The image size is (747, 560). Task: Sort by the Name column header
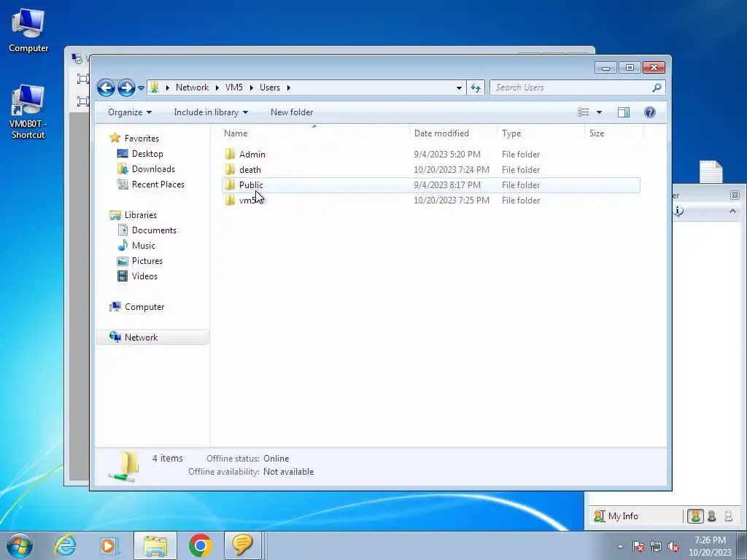tap(314, 133)
